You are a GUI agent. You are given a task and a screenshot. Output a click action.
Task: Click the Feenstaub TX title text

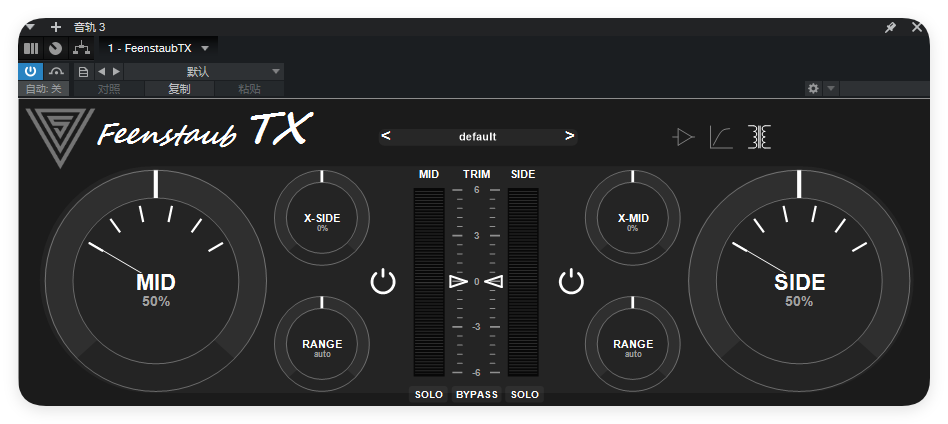[x=206, y=130]
